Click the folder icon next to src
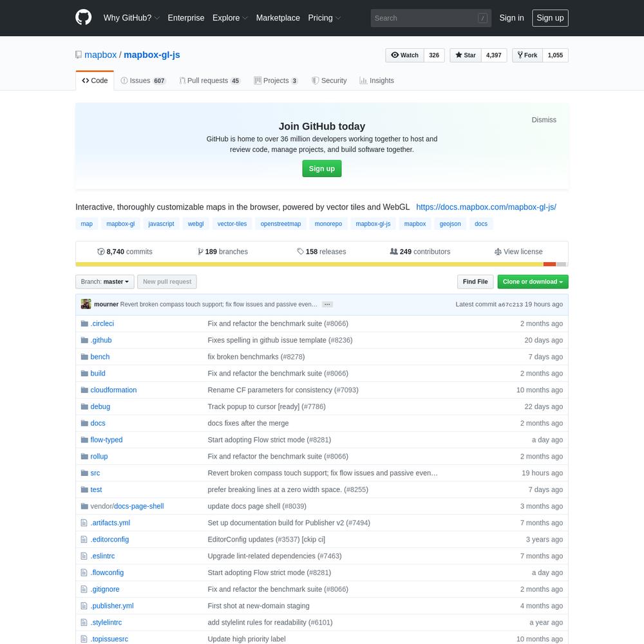 (84, 473)
